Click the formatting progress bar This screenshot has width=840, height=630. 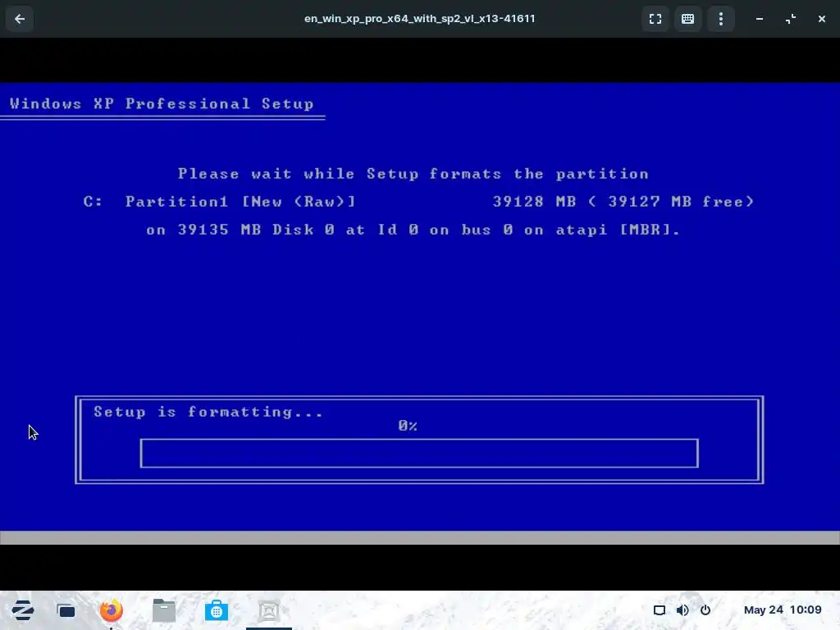(419, 453)
